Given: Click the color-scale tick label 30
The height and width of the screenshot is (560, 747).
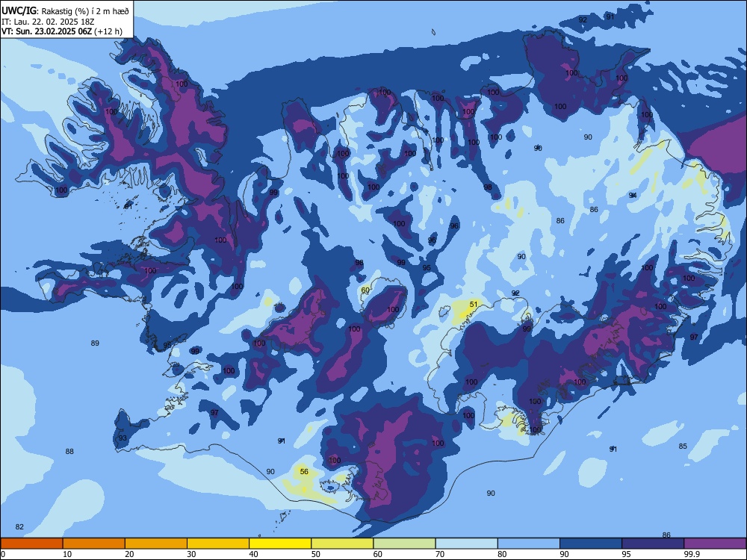Looking at the screenshot, I should click(x=191, y=554).
